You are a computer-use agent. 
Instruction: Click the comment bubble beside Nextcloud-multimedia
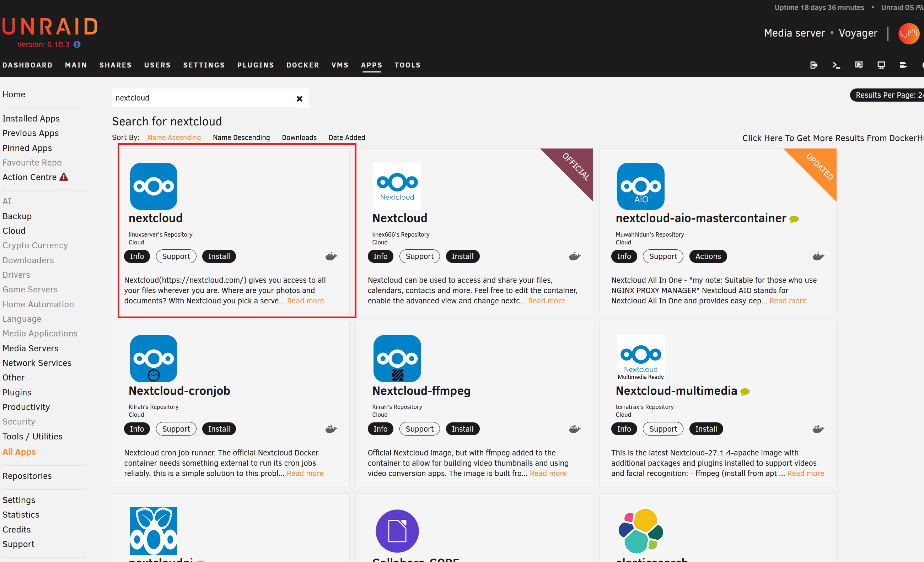(x=745, y=391)
